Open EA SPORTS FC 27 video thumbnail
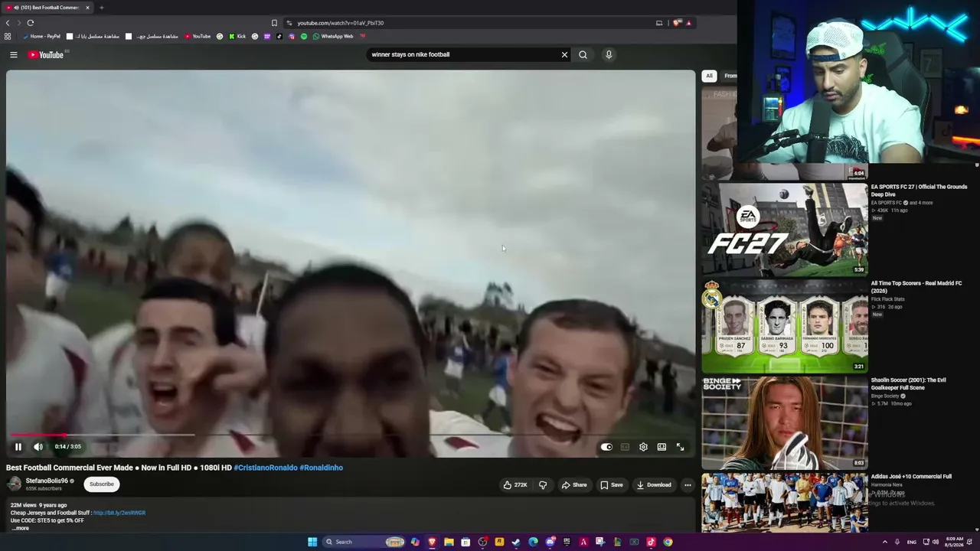This screenshot has width=980, height=551. [x=785, y=230]
